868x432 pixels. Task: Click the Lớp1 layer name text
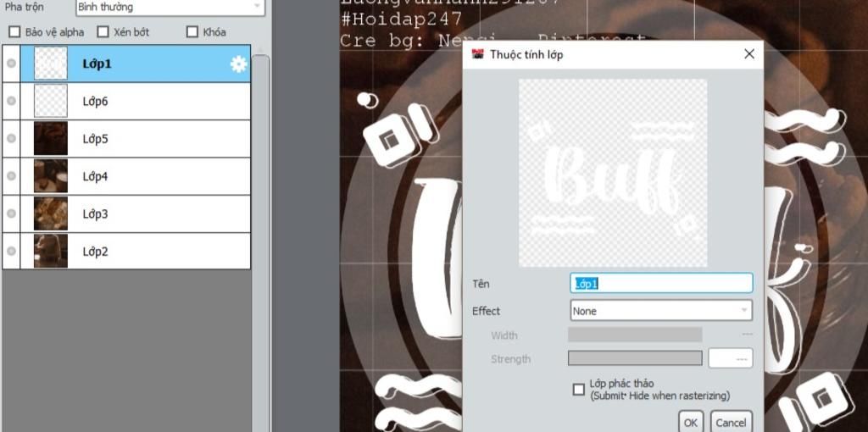97,64
